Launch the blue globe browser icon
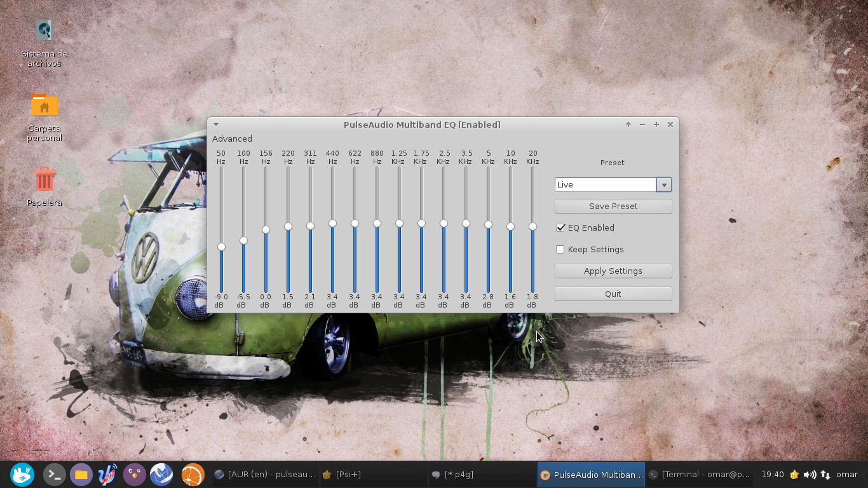The image size is (868, 488). (161, 475)
